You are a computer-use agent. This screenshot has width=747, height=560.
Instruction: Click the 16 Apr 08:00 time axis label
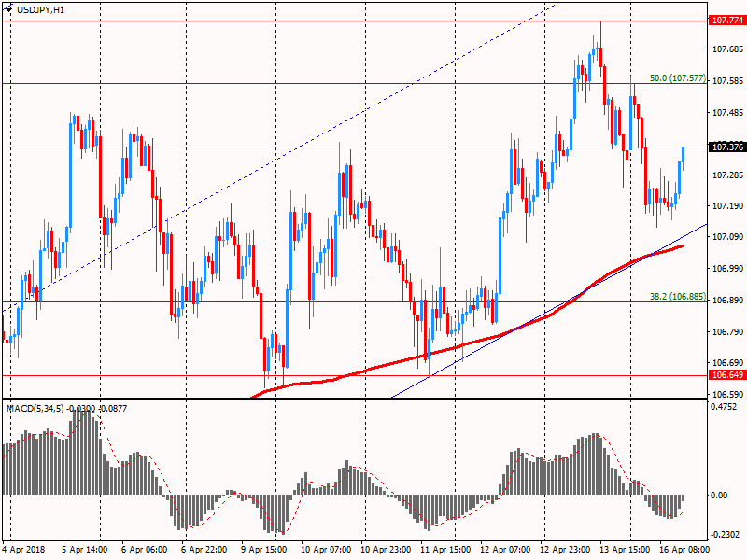(684, 550)
